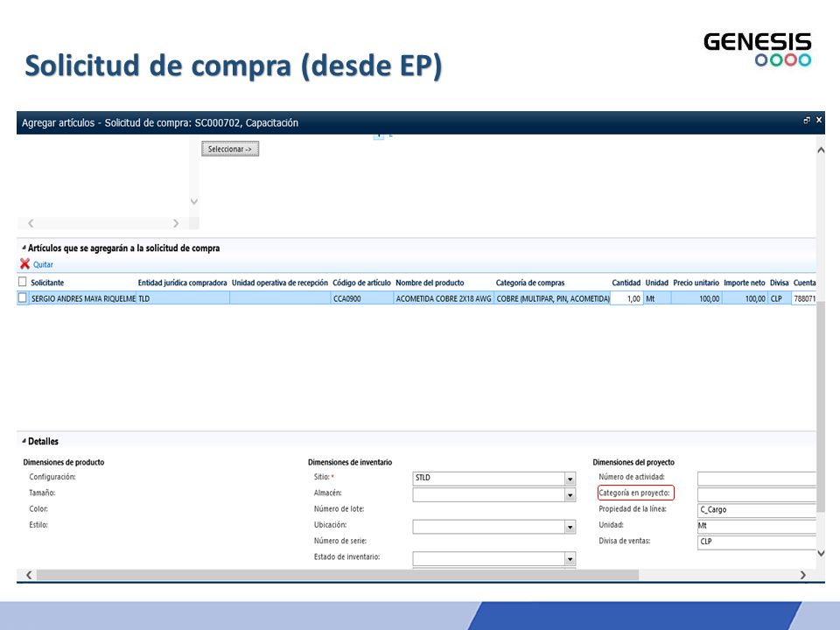Click the Categoría de compras column header

(530, 283)
